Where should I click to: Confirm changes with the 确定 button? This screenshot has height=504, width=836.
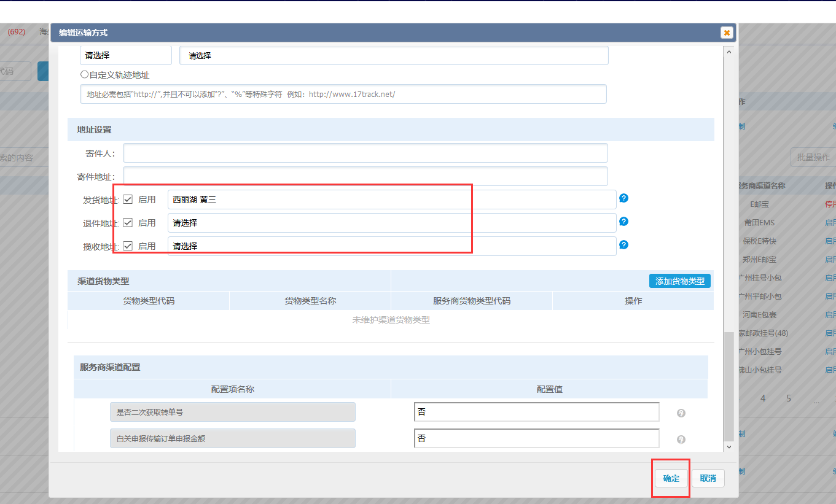tap(670, 478)
